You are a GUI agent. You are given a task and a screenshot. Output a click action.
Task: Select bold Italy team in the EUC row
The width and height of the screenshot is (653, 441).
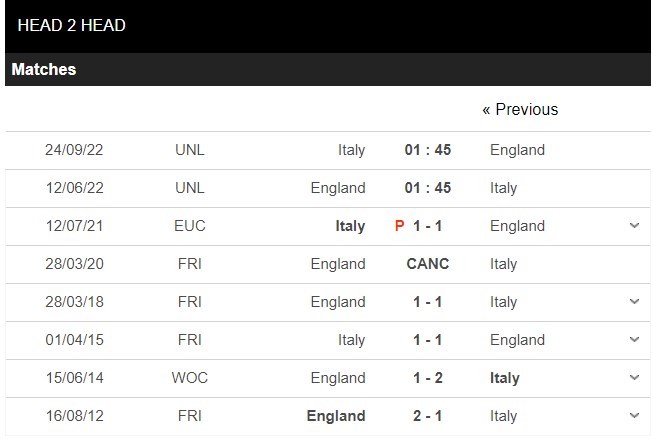(x=350, y=226)
